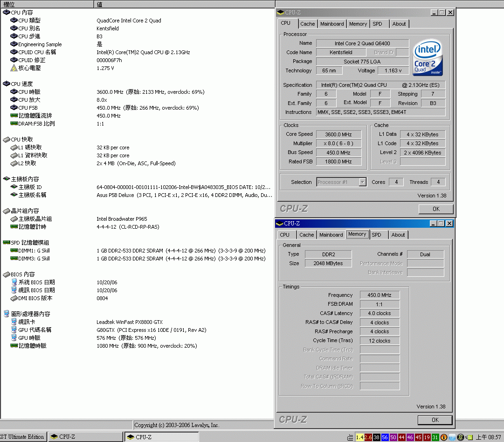The image size is (504, 442).
Task: Open About tab in CPU-Z processor window
Action: click(x=399, y=24)
